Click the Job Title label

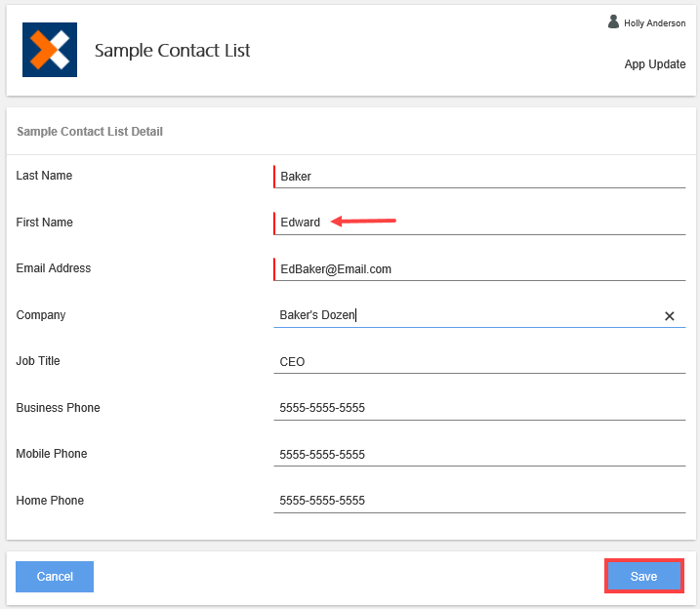point(38,361)
